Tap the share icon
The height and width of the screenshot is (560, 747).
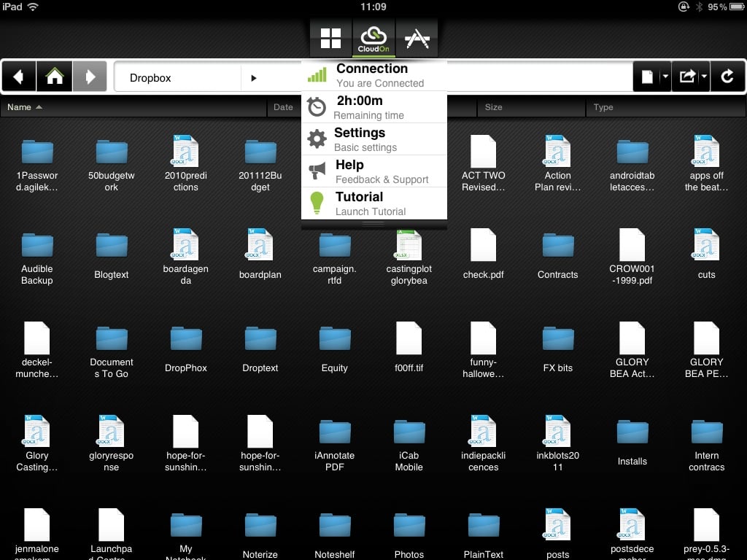[686, 76]
